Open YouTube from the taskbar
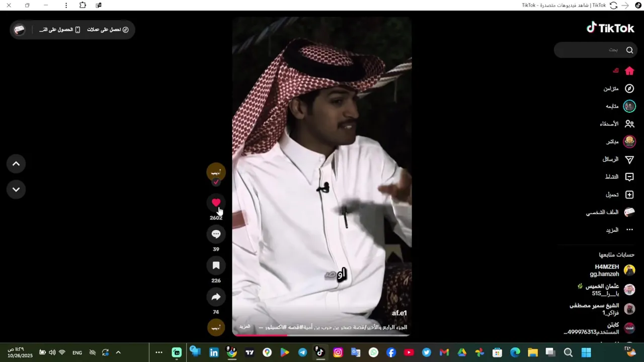Image resolution: width=644 pixels, height=362 pixels. click(x=409, y=352)
